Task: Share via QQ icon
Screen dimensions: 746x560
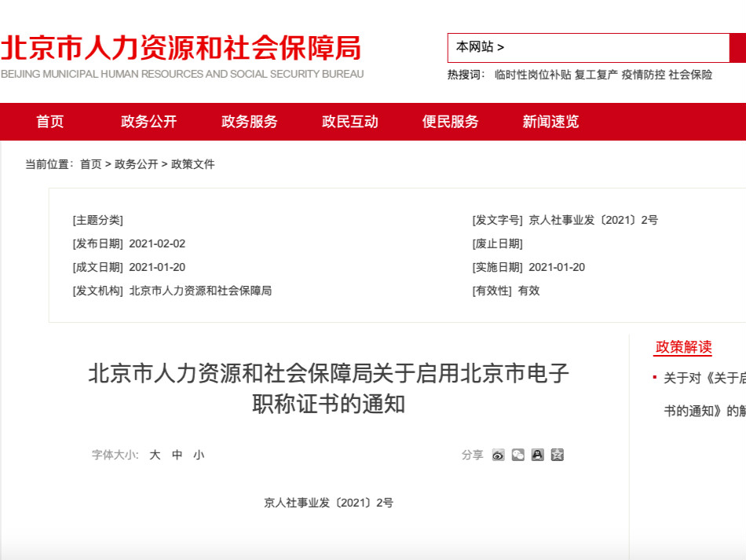Action: point(538,456)
